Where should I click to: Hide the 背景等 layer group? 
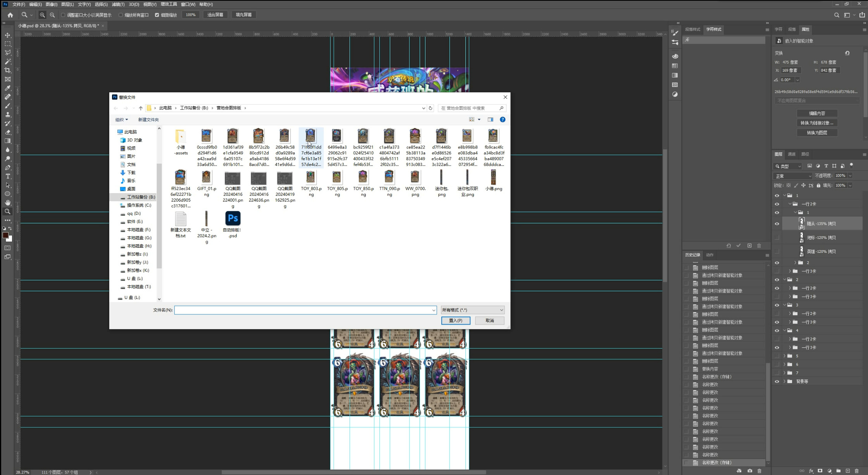[777, 382]
